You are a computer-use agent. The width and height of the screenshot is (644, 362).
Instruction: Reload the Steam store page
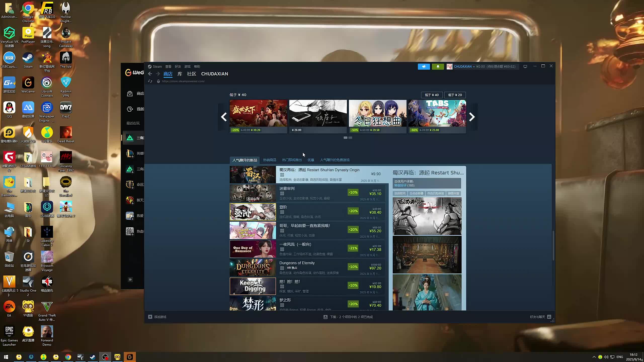click(x=150, y=81)
